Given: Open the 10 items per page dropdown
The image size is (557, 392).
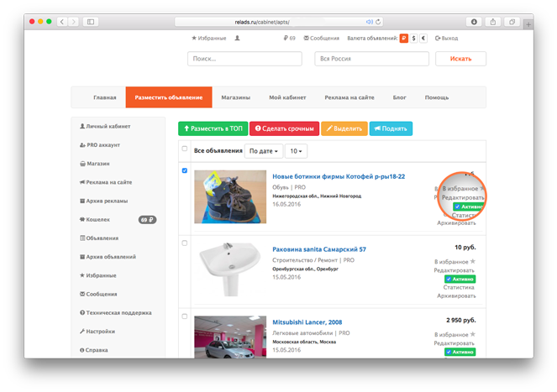Looking at the screenshot, I should point(296,151).
